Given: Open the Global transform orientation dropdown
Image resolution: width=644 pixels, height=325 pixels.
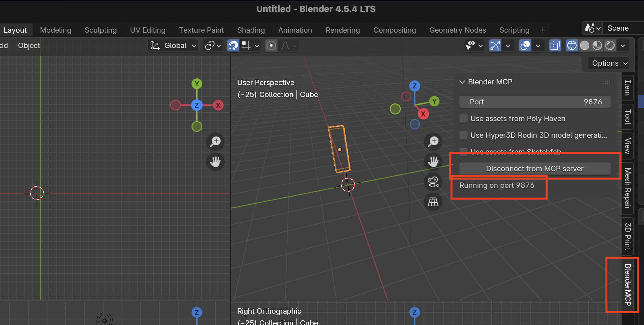Looking at the screenshot, I should tap(174, 45).
